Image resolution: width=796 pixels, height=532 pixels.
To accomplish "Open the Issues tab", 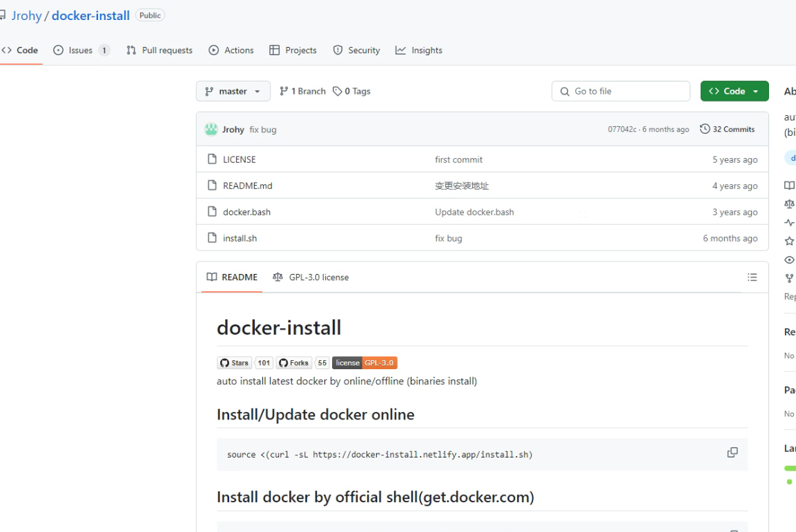I will (x=81, y=50).
